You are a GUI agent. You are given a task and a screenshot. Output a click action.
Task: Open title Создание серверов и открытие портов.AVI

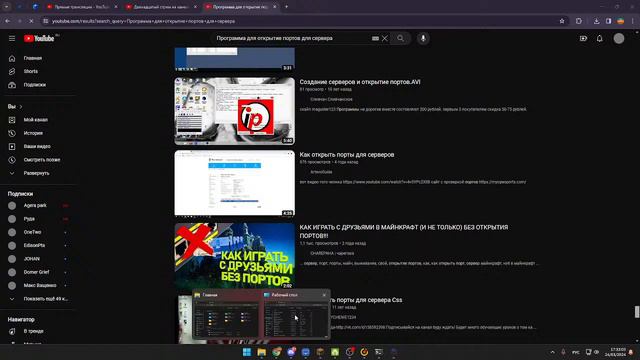click(x=360, y=82)
